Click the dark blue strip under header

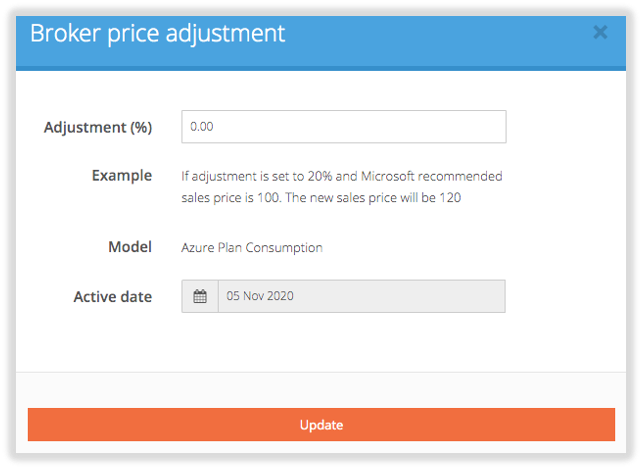320,68
